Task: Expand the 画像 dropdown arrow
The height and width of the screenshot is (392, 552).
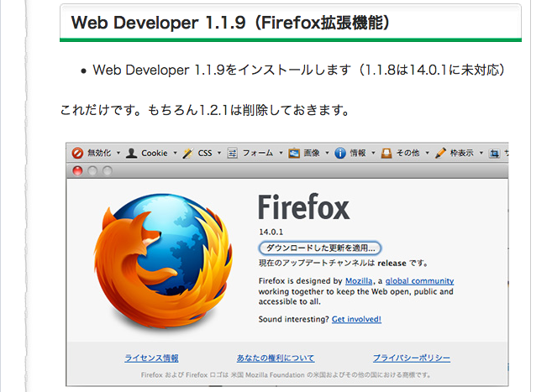Action: tap(327, 153)
